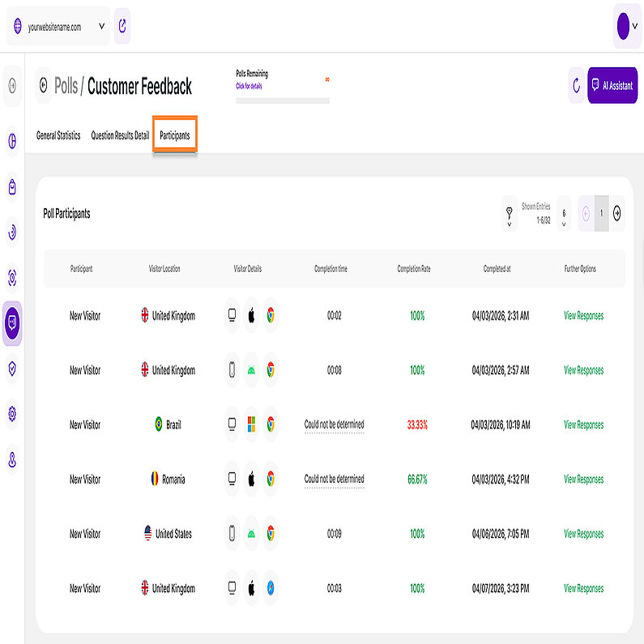Change the shown entries count dropdown
Image resolution: width=644 pixels, height=644 pixels.
[564, 214]
